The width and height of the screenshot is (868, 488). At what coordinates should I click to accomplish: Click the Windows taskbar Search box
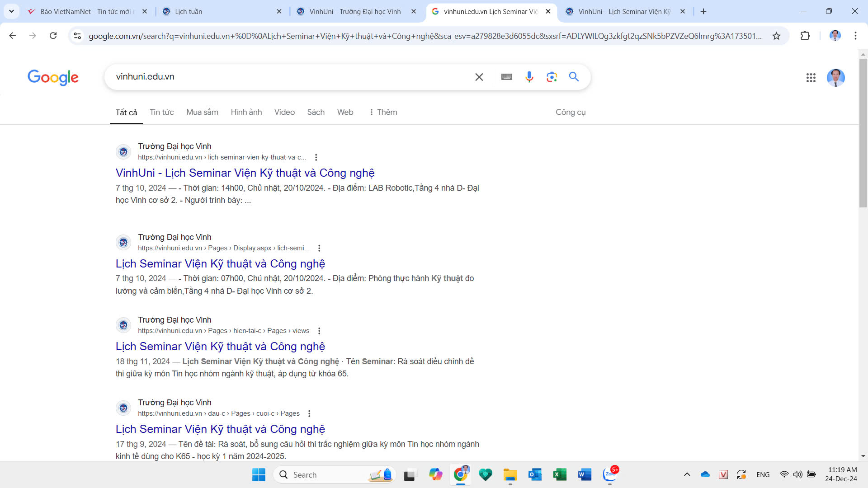335,475
